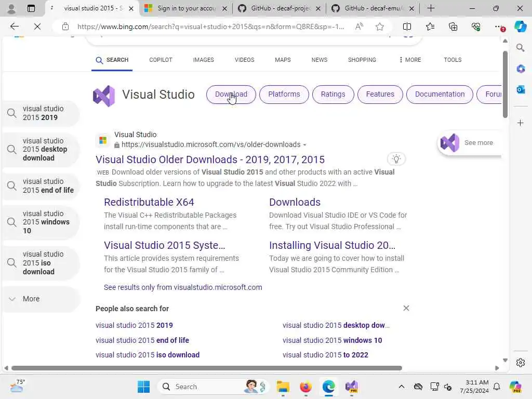532x399 pixels.
Task: Click the vertical scrollbar down arrow
Action: (505, 361)
